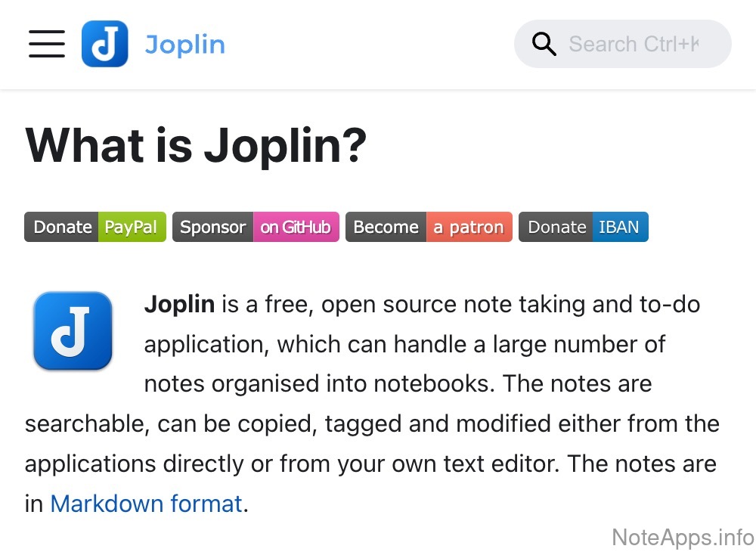Click the bold "Joplin" word in the paragraph
The width and height of the screenshot is (756, 552).
[x=180, y=305]
